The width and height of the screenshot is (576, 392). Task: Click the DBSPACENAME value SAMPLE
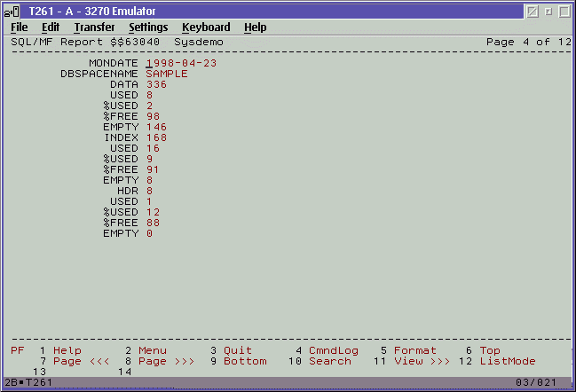167,74
